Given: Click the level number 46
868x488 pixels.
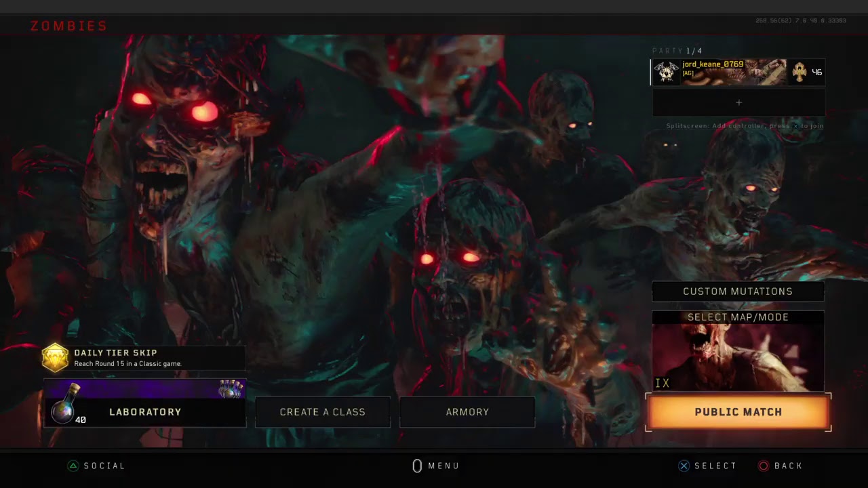Looking at the screenshot, I should [816, 72].
